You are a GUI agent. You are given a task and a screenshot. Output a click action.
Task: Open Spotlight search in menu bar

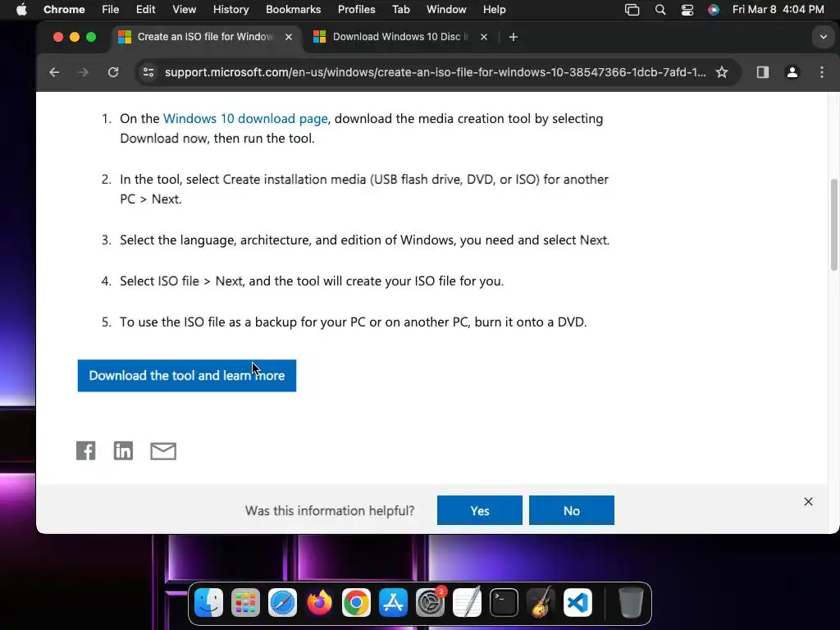point(660,10)
